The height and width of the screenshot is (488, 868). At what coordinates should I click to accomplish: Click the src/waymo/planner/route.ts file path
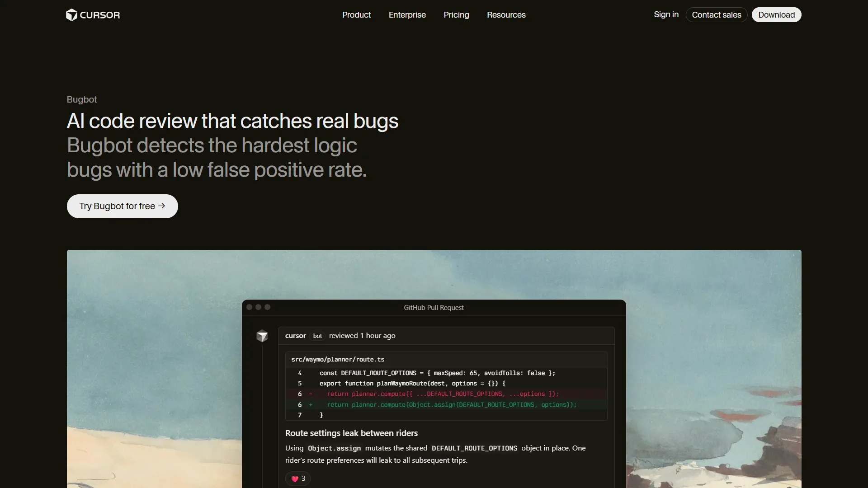338,360
